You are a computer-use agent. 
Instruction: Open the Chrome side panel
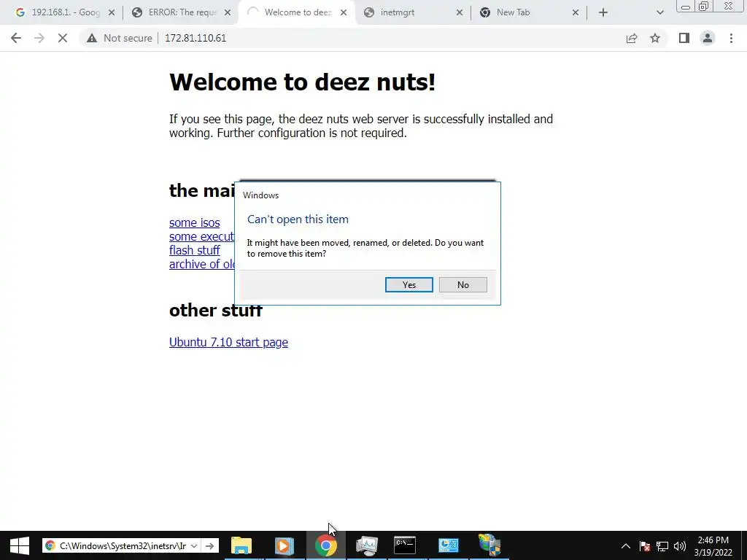[684, 38]
